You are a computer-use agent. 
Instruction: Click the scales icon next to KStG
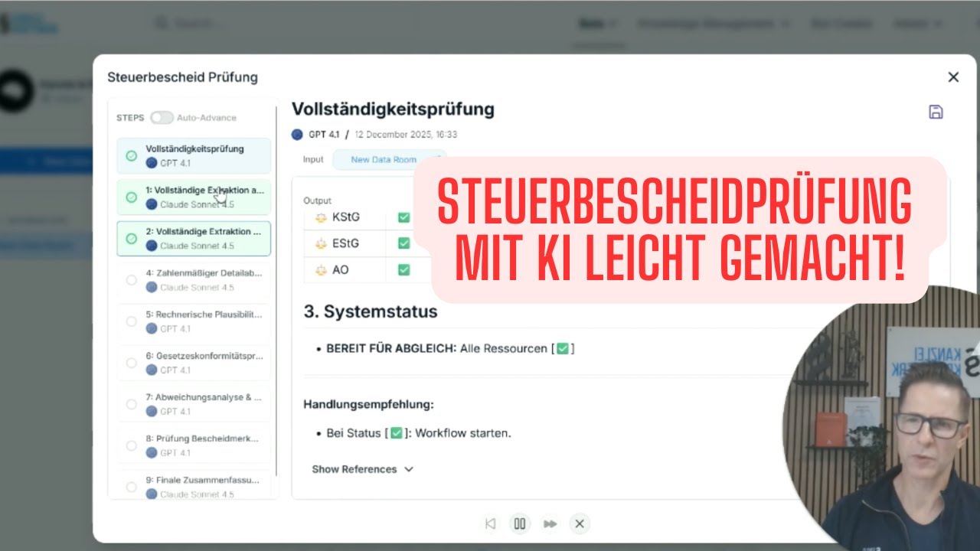pos(321,217)
